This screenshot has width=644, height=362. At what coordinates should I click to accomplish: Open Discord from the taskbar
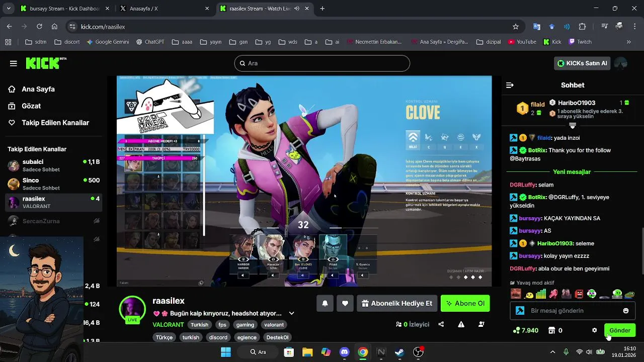click(x=344, y=352)
